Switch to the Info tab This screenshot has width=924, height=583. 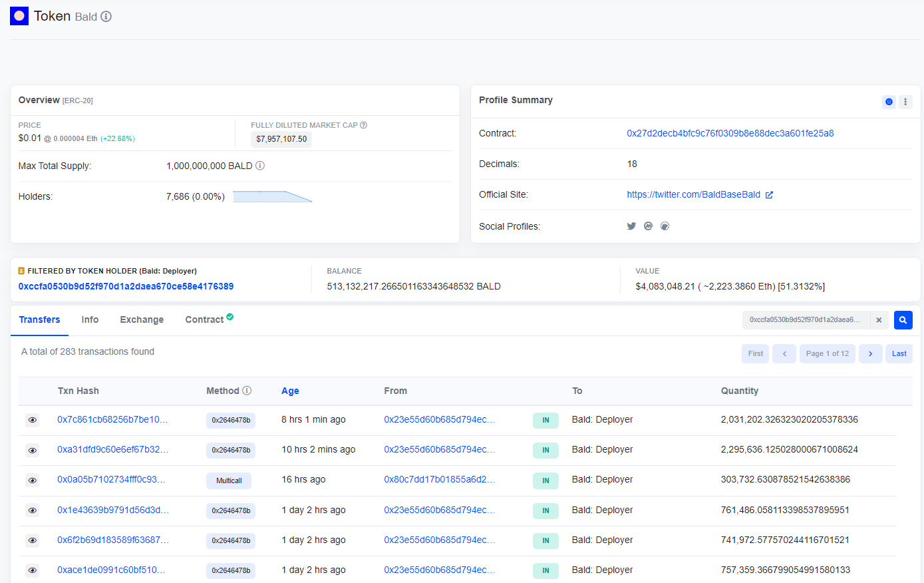(x=90, y=320)
